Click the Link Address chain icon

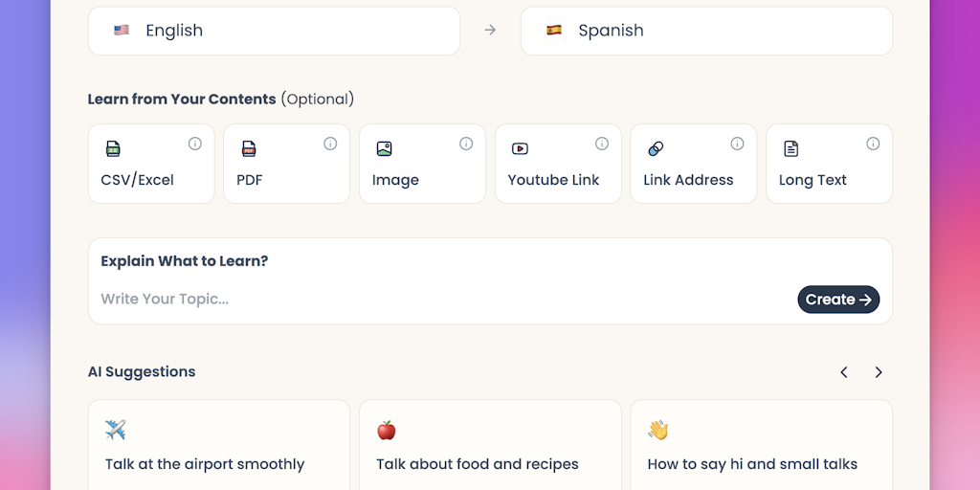656,149
